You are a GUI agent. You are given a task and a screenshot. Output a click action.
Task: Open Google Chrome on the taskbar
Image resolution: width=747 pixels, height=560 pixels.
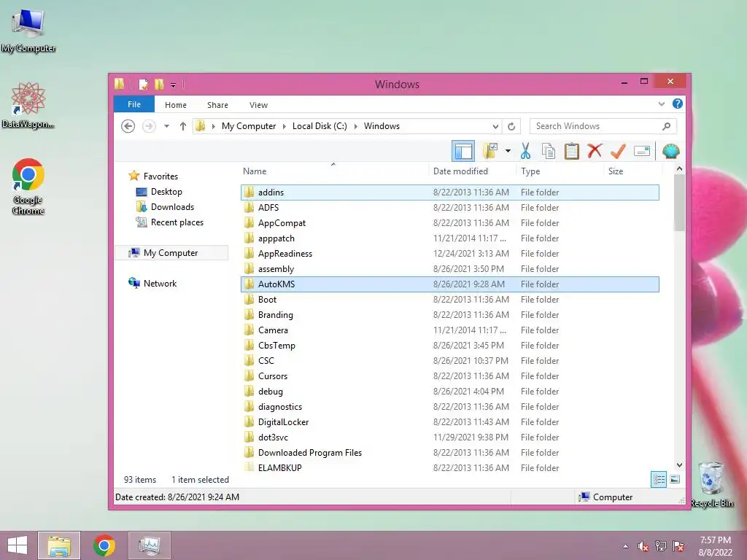104,545
